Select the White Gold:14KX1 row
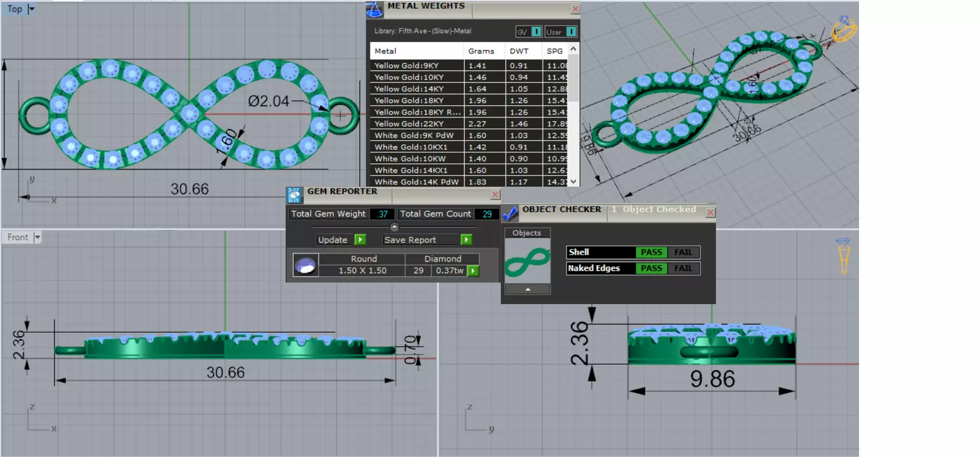The width and height of the screenshot is (980, 457). 469,170
